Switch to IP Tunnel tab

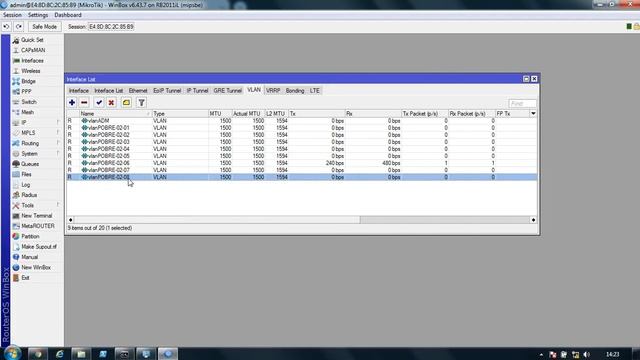(x=198, y=91)
